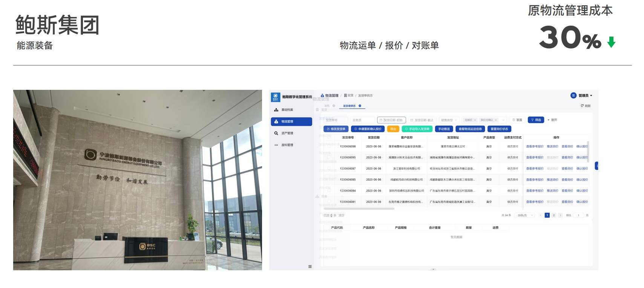The image size is (644, 288).
Task: Remove the 报价待确认 filter tag
Action: click(496, 120)
